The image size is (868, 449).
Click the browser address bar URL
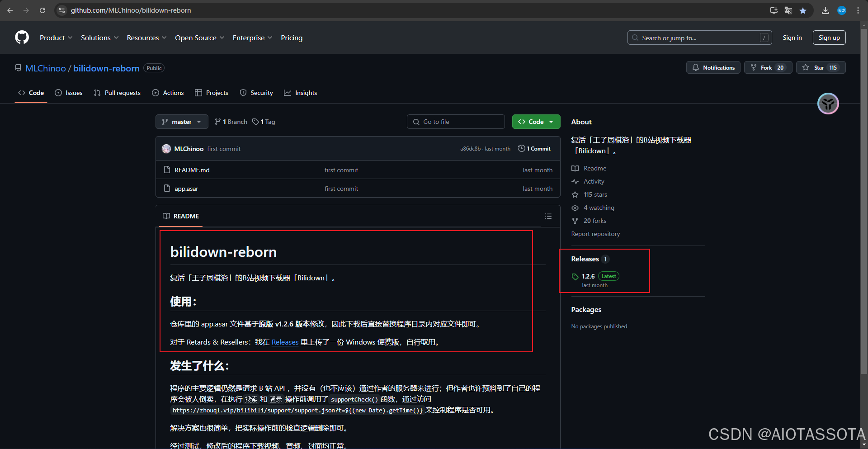click(x=131, y=10)
